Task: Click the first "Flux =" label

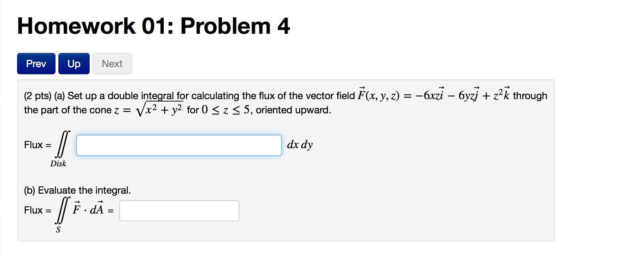Action: pos(38,145)
